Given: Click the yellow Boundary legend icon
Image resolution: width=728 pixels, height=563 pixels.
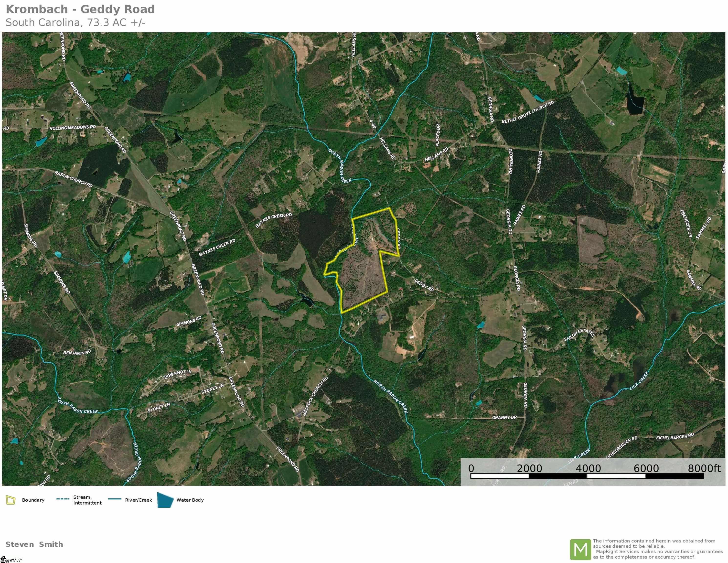Looking at the screenshot, I should coord(11,500).
